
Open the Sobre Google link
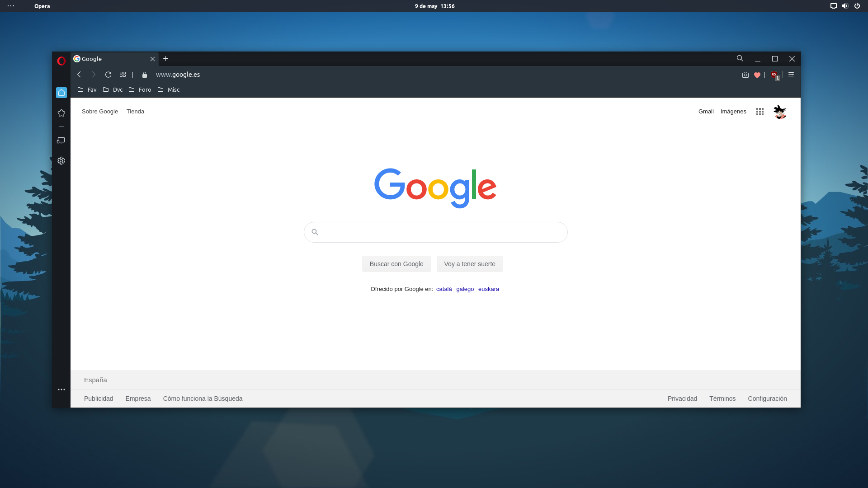click(x=100, y=112)
